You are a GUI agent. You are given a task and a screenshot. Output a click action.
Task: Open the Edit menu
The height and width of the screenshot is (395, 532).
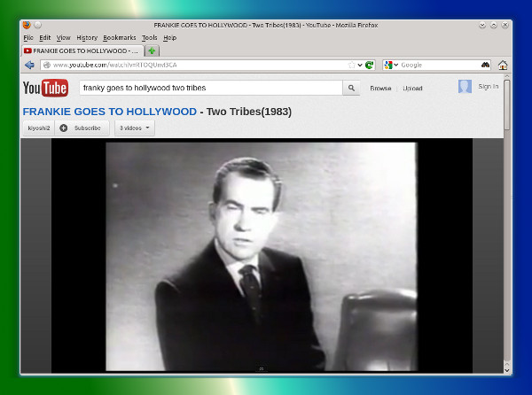(45, 37)
